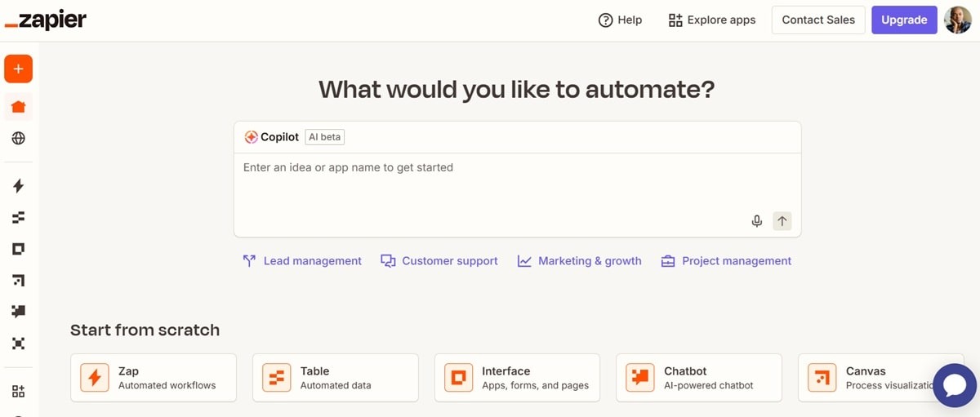Select the Customer support suggestion

tap(439, 261)
